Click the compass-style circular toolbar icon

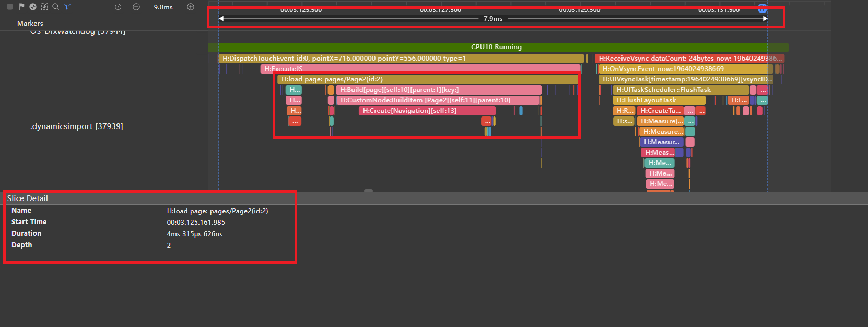[x=33, y=7]
